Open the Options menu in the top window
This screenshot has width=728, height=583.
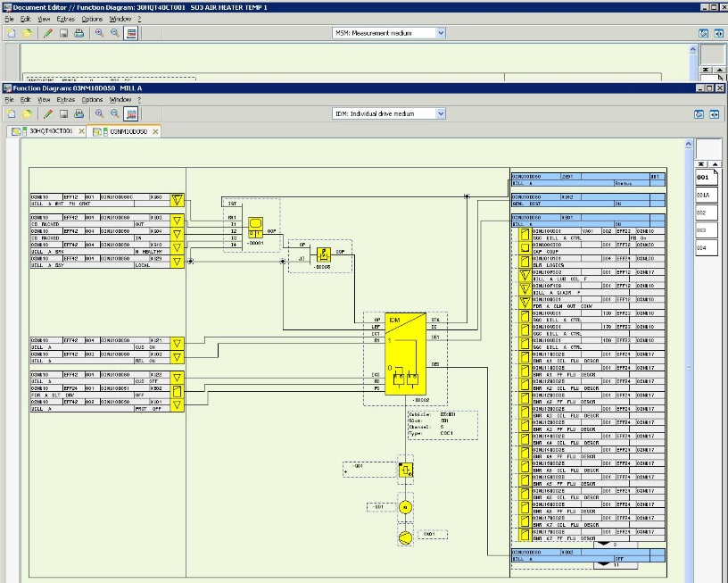click(x=92, y=19)
